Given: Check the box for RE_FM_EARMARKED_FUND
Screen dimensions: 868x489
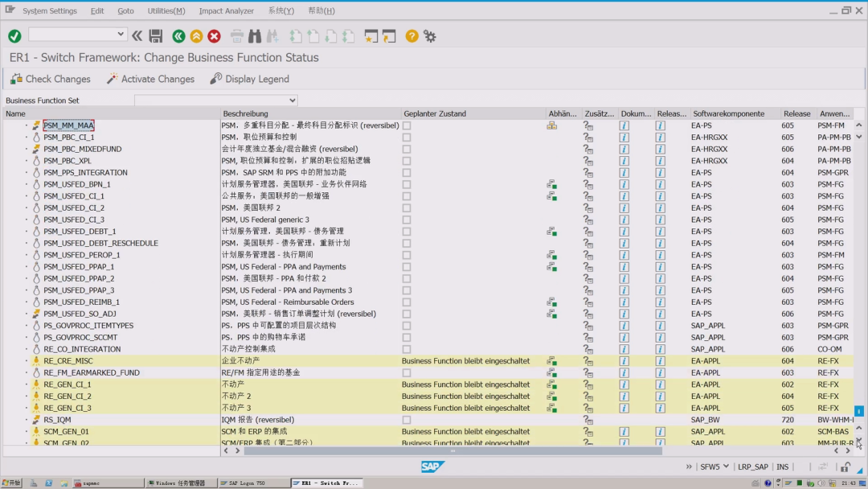Looking at the screenshot, I should (407, 372).
